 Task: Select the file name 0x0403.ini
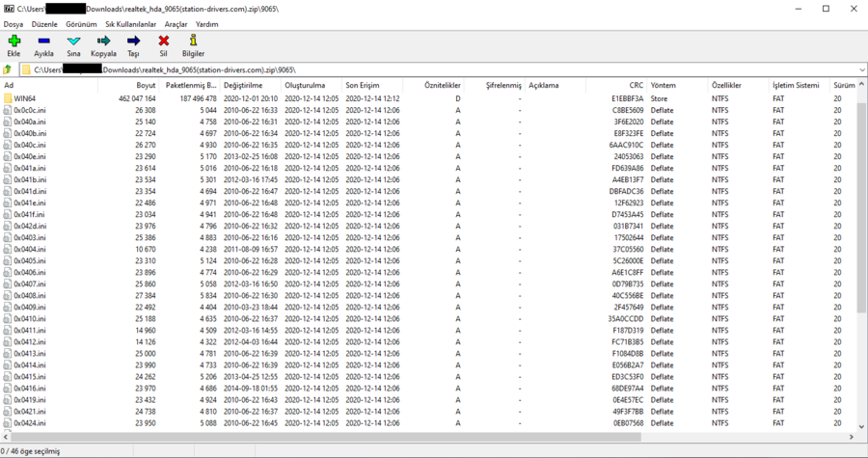[x=31, y=238]
